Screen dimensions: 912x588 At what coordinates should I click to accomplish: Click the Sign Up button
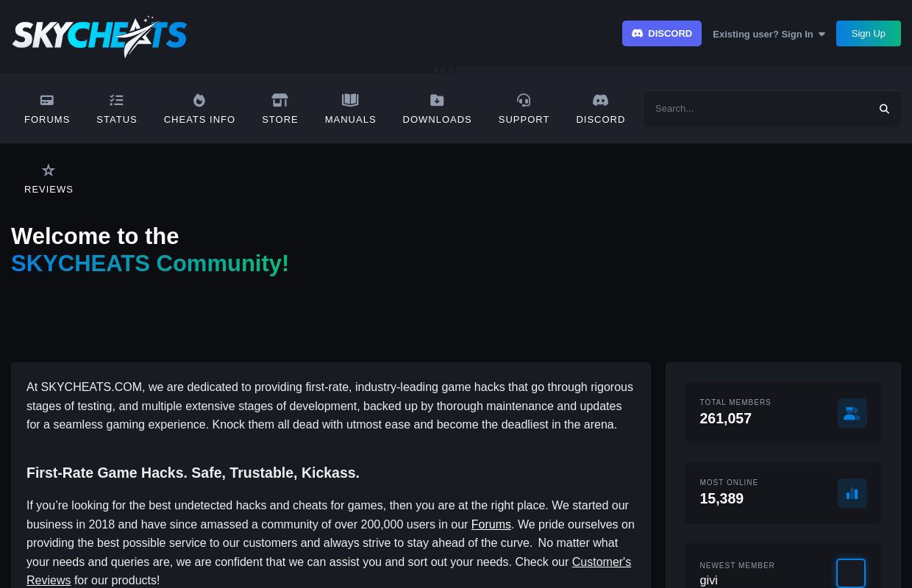(x=869, y=34)
